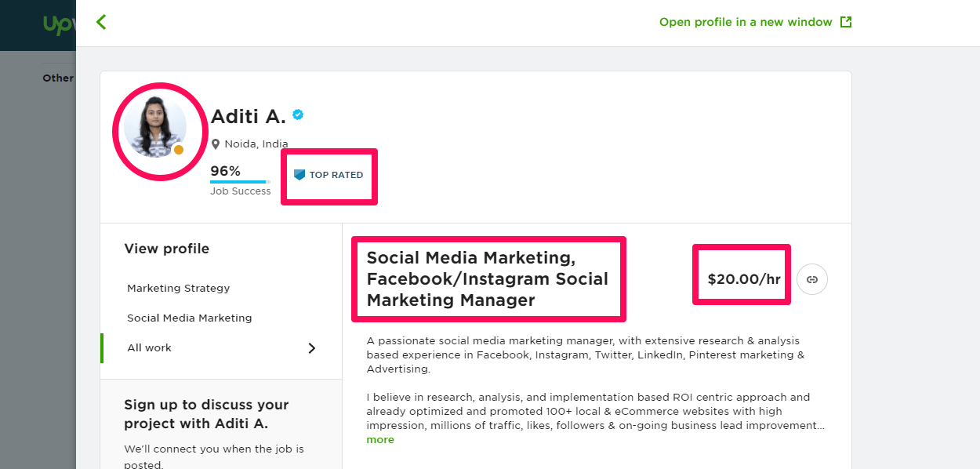Screen dimensions: 980x469
Task: Click the Aditi A. name heading
Action: (248, 117)
